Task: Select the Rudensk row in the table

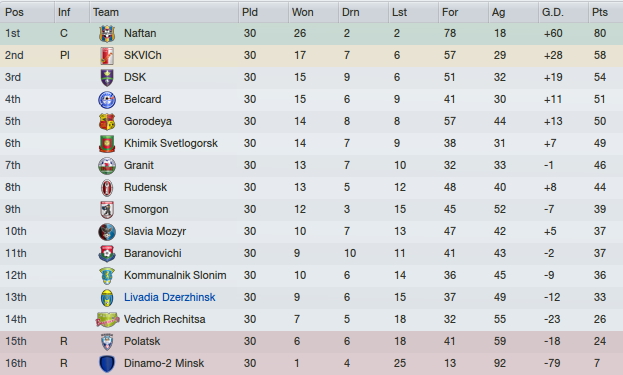Action: 312,188
